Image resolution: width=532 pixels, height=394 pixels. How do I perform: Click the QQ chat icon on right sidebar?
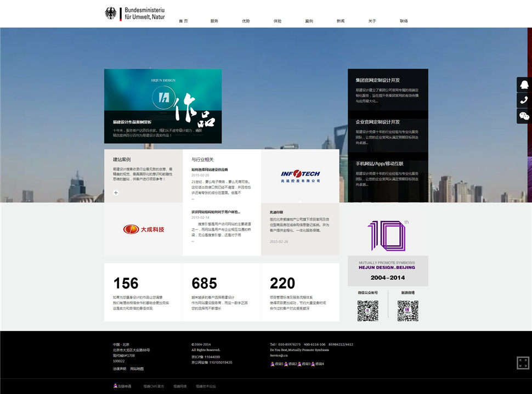(524, 85)
